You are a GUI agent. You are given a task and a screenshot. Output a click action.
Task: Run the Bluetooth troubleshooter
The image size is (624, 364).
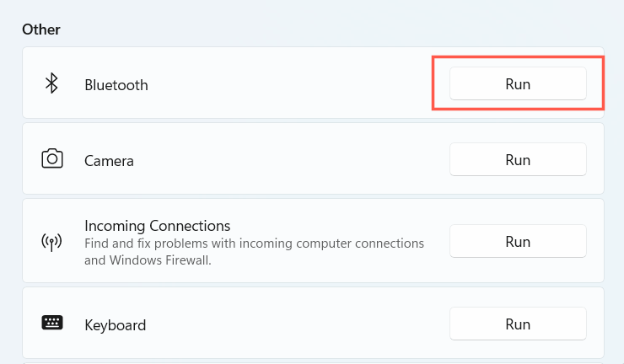point(518,83)
